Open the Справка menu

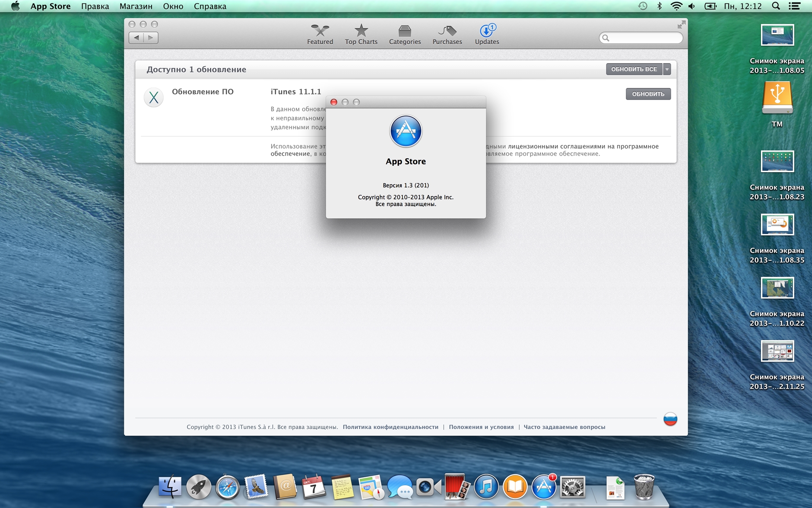210,6
